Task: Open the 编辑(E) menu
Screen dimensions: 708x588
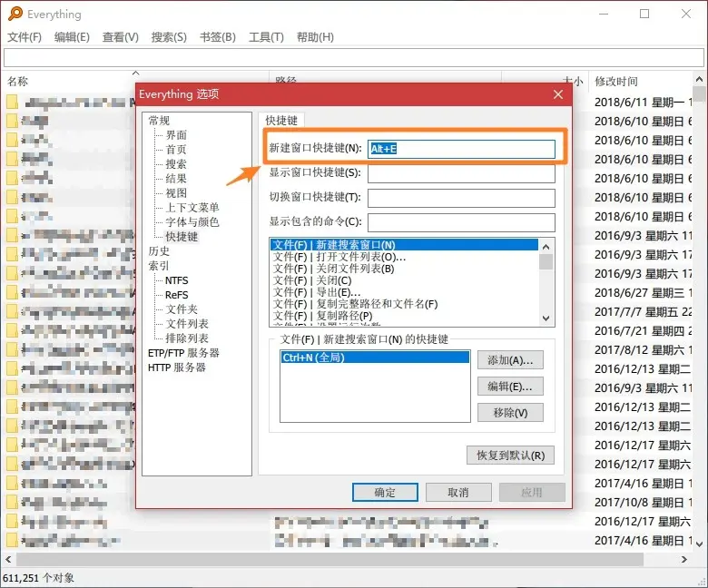Action: pos(72,37)
